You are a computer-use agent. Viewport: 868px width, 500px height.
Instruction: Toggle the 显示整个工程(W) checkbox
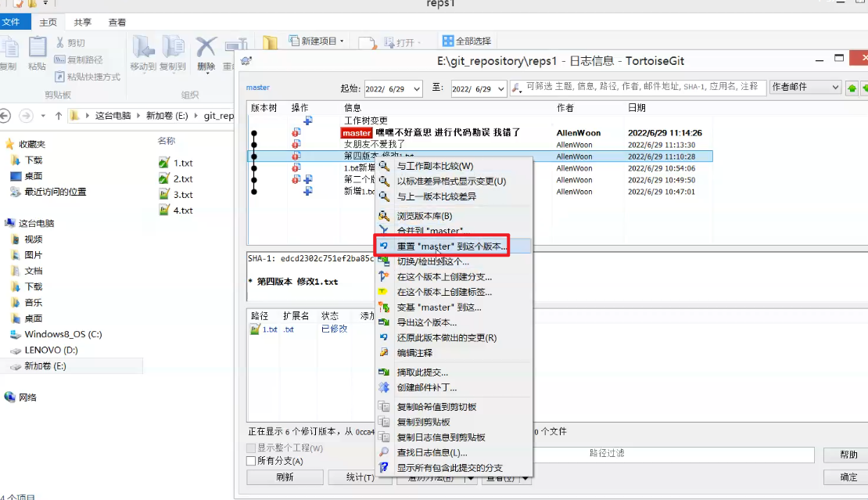[251, 448]
